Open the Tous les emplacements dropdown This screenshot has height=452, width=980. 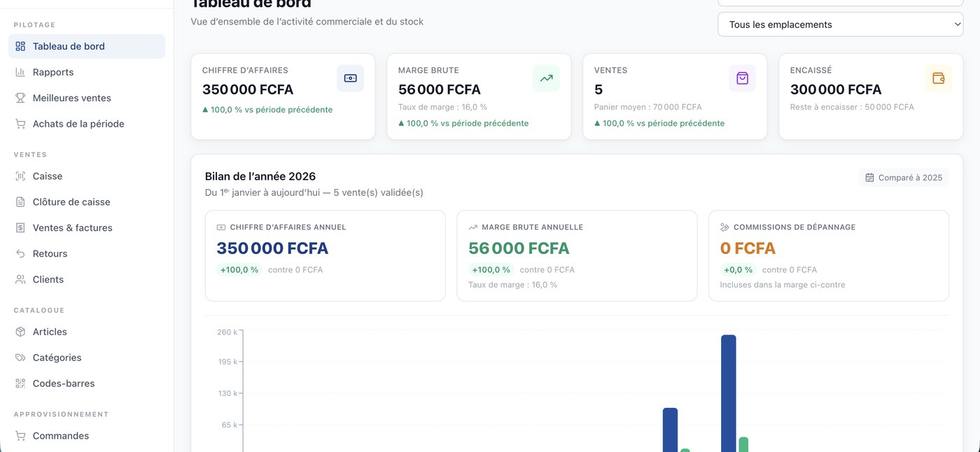point(840,24)
